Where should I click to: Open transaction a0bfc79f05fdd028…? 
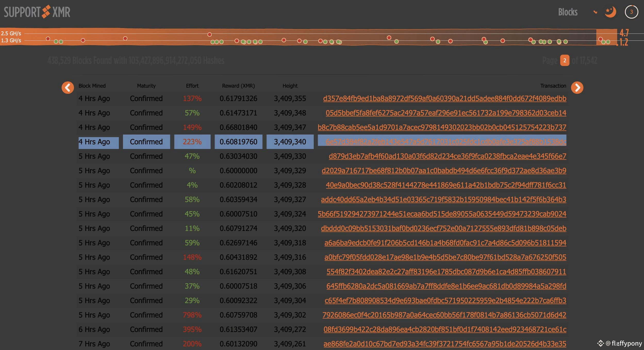pos(445,257)
